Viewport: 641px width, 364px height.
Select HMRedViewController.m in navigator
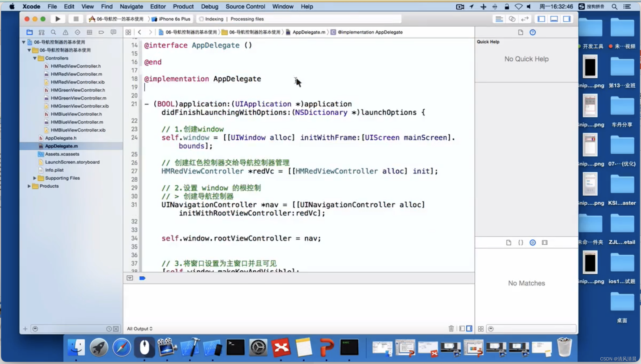point(76,74)
